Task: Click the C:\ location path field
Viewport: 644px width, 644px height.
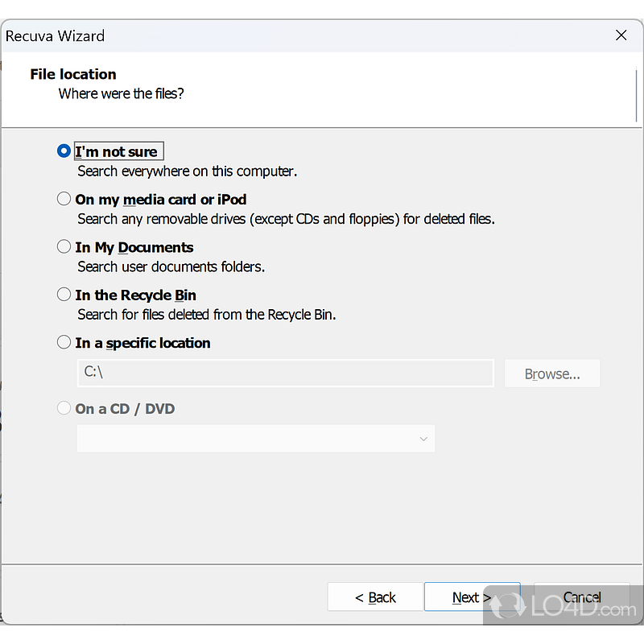Action: [285, 374]
